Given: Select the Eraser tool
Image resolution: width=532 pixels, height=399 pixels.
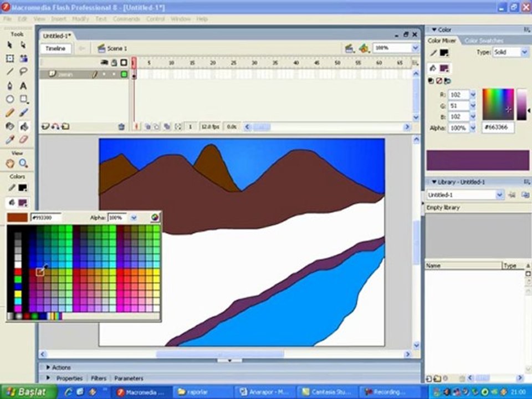Looking at the screenshot, I should 23,140.
